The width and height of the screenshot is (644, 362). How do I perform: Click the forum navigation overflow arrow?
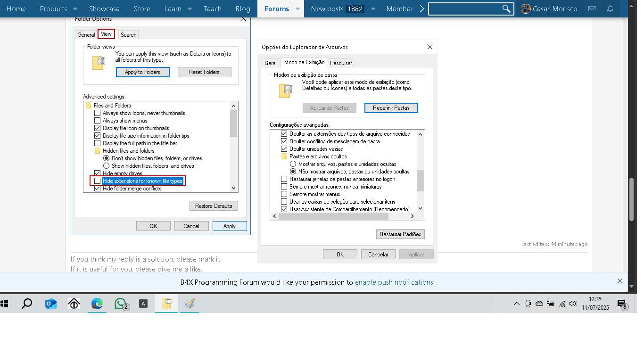421,9
